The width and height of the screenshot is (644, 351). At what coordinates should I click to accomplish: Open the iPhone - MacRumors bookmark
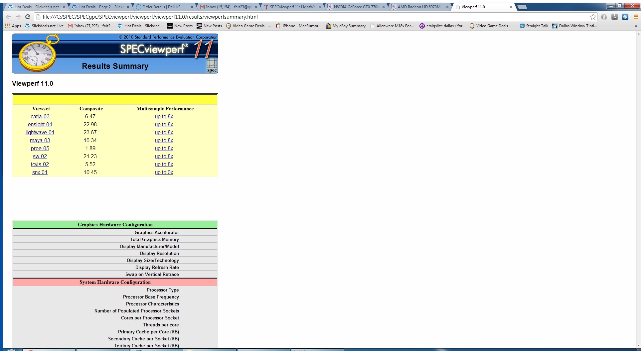(298, 26)
